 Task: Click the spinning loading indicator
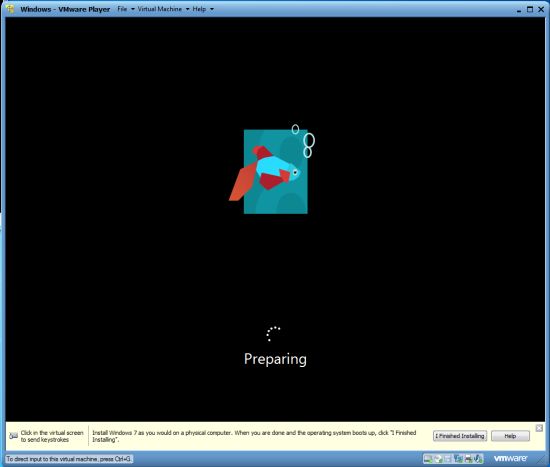coord(273,334)
